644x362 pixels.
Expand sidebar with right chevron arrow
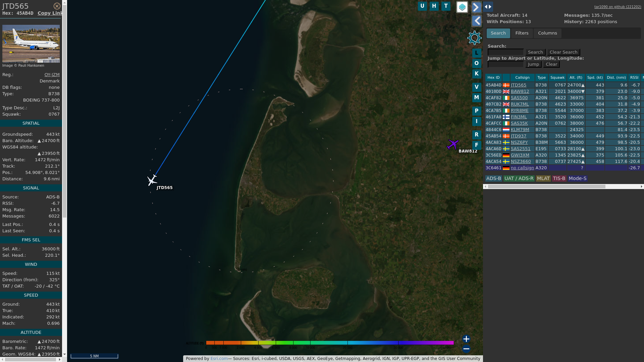click(x=476, y=7)
